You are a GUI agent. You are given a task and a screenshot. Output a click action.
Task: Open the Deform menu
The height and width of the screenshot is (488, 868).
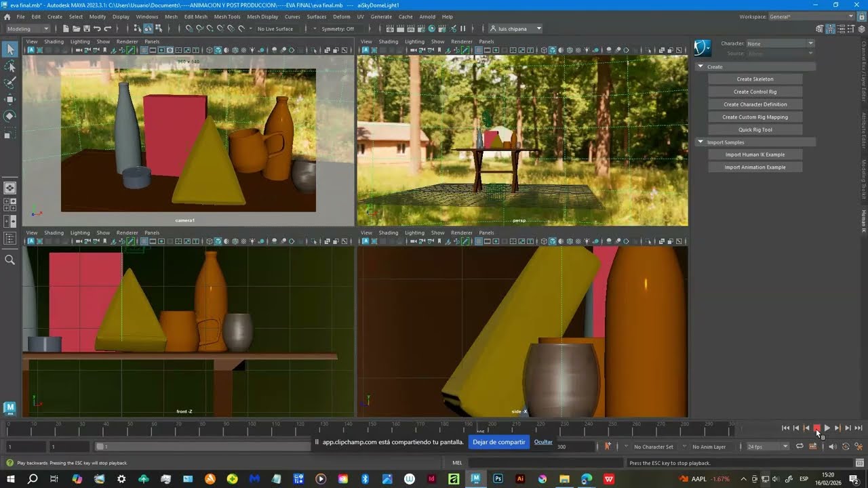342,16
